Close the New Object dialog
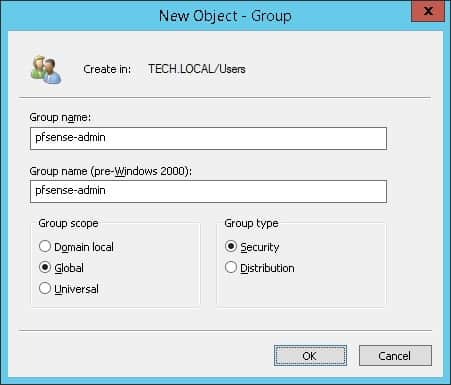The width and height of the screenshot is (451, 385). 428,11
